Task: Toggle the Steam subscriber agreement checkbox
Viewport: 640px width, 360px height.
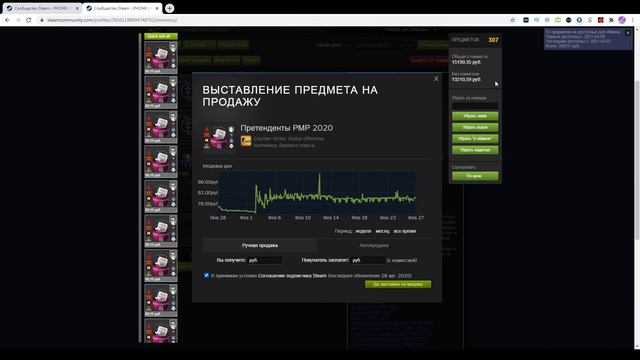Action: click(x=206, y=275)
